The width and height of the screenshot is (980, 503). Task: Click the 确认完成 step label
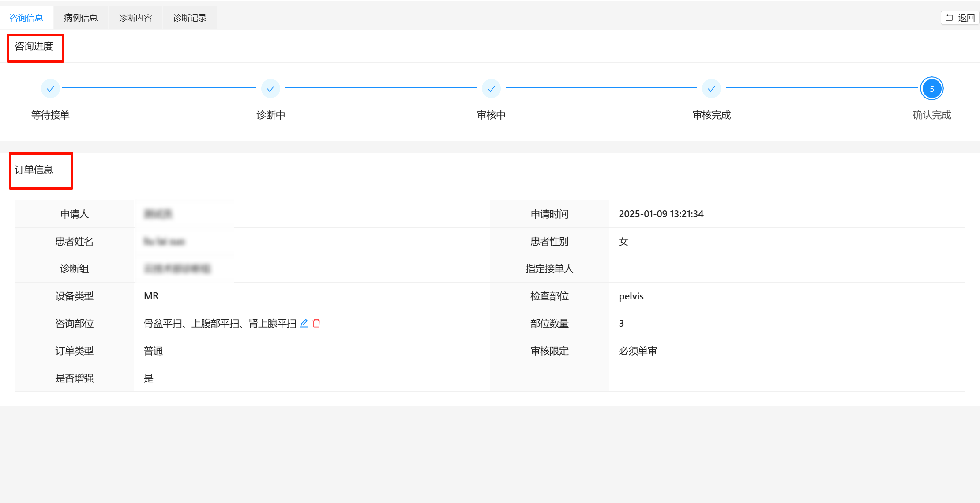pos(931,115)
